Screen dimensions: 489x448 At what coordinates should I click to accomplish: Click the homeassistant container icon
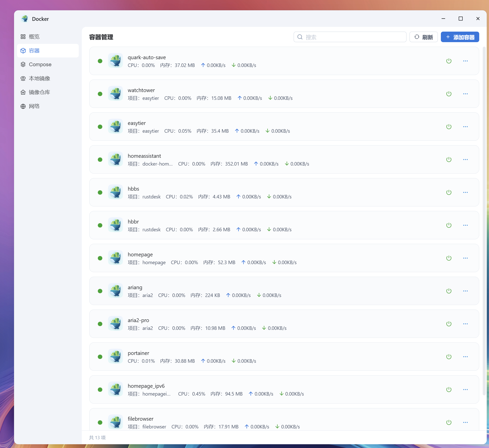click(116, 159)
